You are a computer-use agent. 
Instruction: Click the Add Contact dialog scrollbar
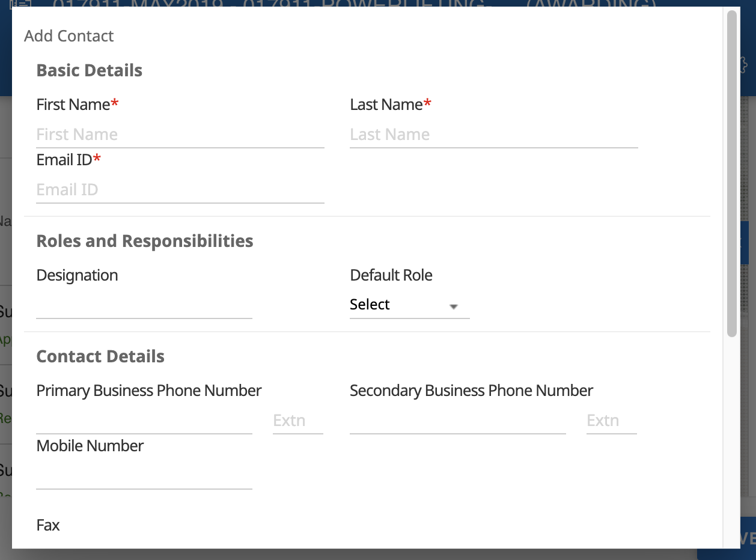point(731,174)
